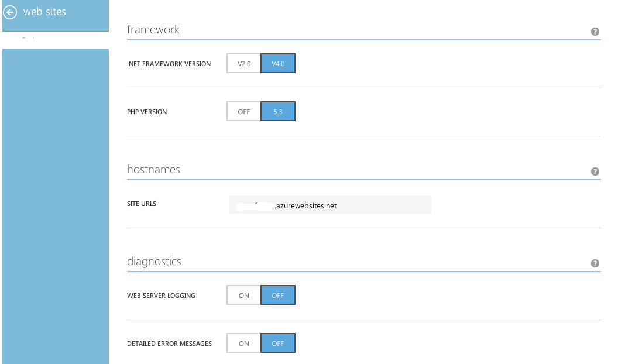Select the site entry below web sites header
The image size is (642, 364).
pyautogui.click(x=56, y=40)
